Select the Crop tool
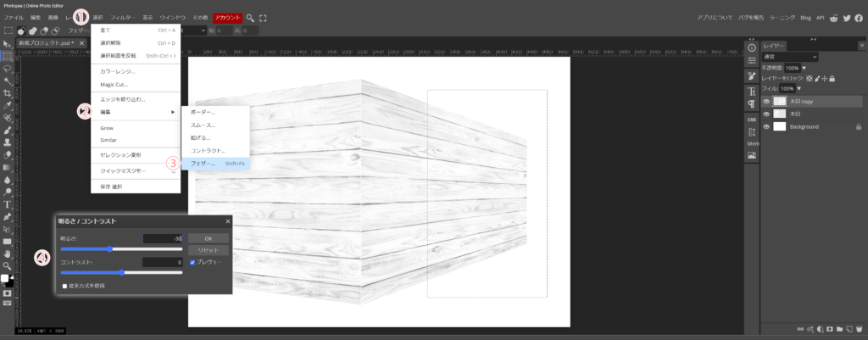The image size is (868, 340). tap(8, 92)
